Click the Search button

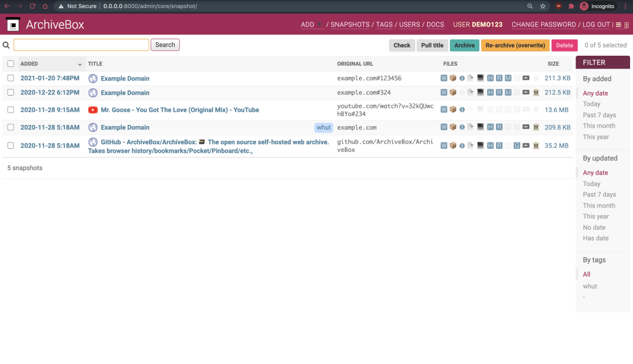(x=165, y=45)
